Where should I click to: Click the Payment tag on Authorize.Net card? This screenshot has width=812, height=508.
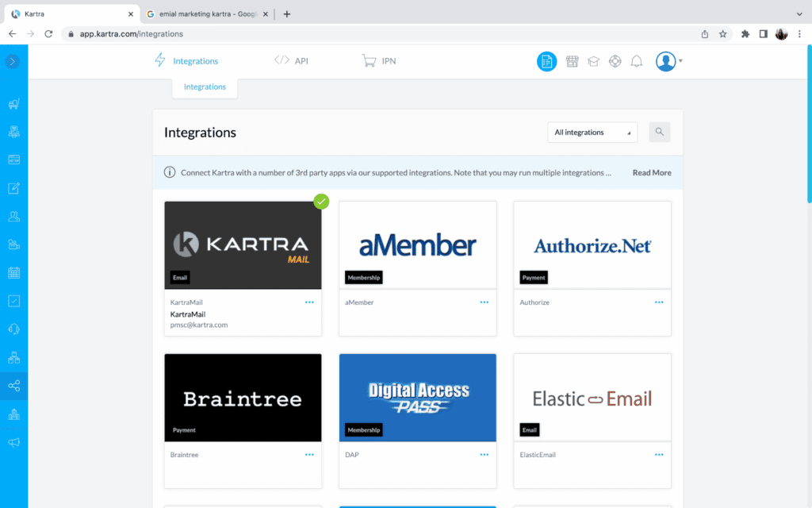pos(534,277)
